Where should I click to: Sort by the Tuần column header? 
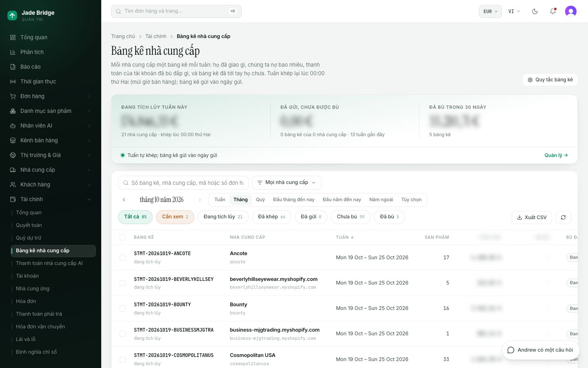[345, 237]
